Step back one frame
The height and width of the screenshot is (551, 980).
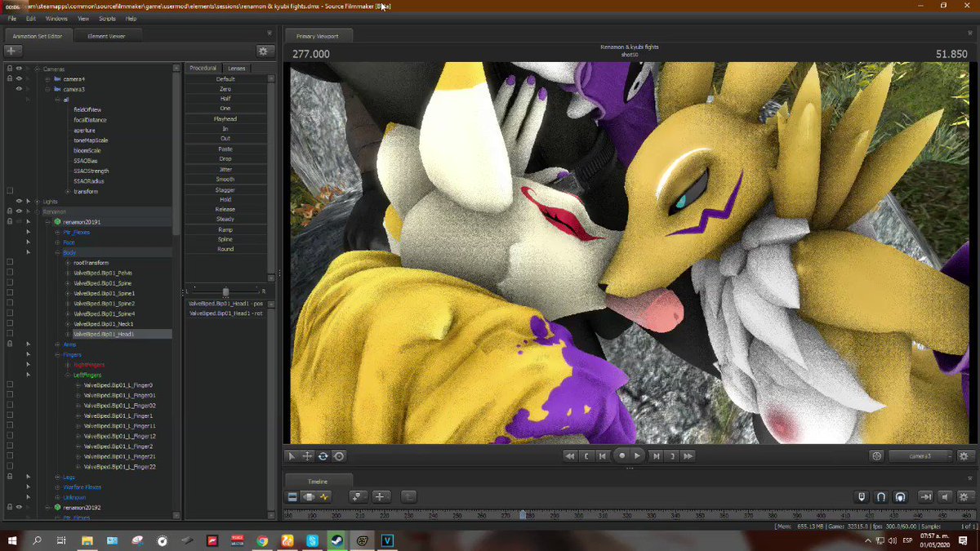pyautogui.click(x=603, y=456)
